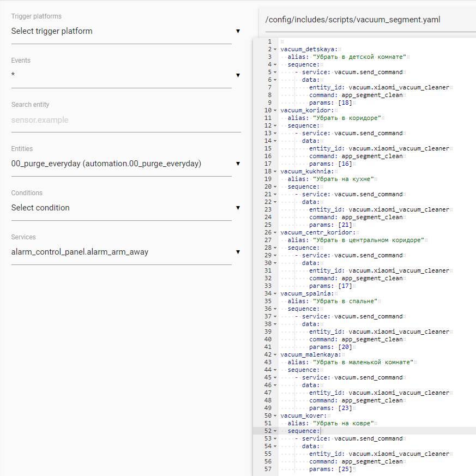Click params value [25] on line 57
Screen dimensions: 476x476
[x=345, y=469]
